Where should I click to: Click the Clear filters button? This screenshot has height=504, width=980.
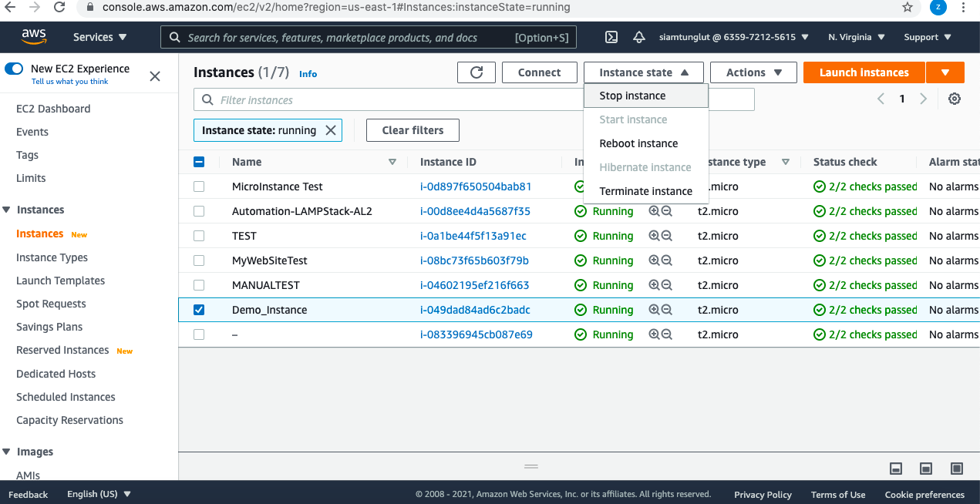pos(413,130)
